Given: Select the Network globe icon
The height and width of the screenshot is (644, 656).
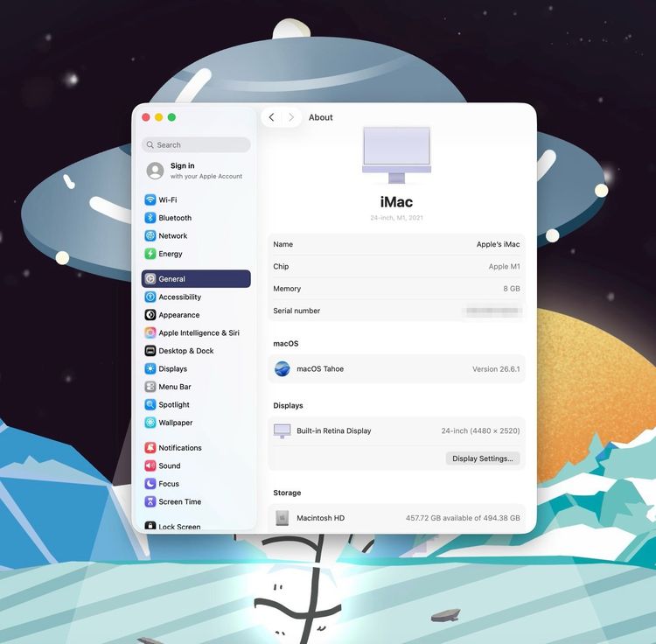Looking at the screenshot, I should [x=150, y=235].
